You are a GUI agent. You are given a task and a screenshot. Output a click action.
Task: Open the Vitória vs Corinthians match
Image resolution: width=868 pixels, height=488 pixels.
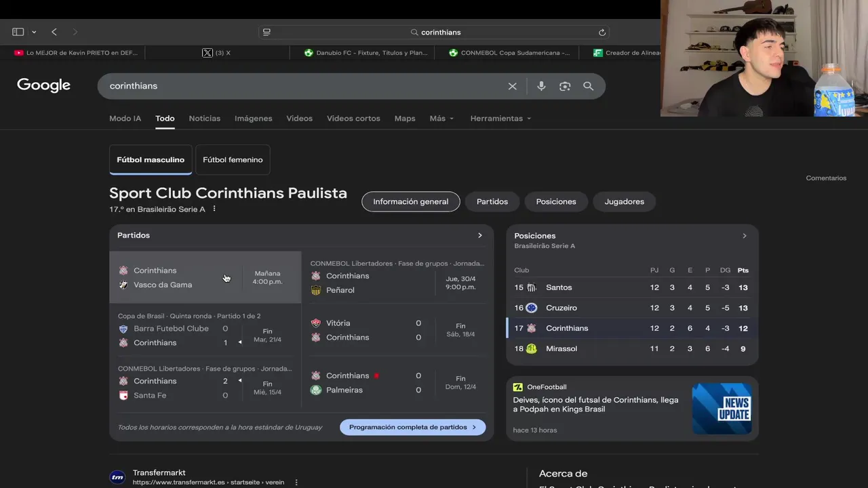tap(397, 330)
